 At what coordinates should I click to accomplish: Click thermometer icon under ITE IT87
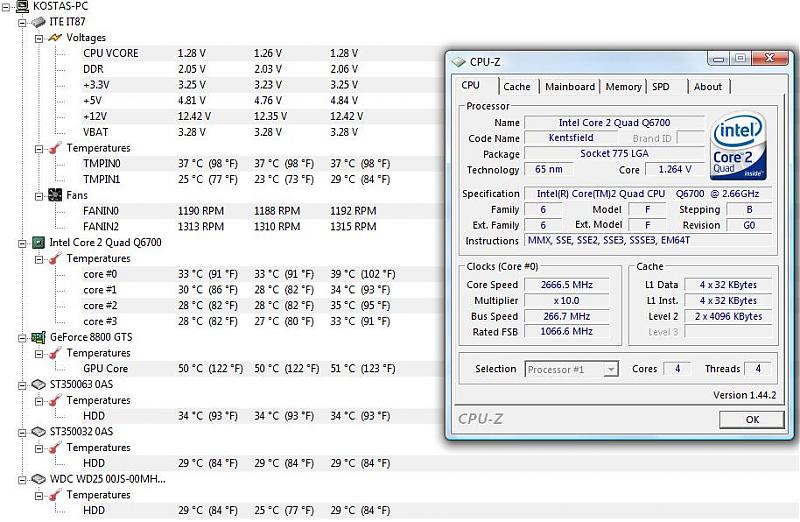55,148
